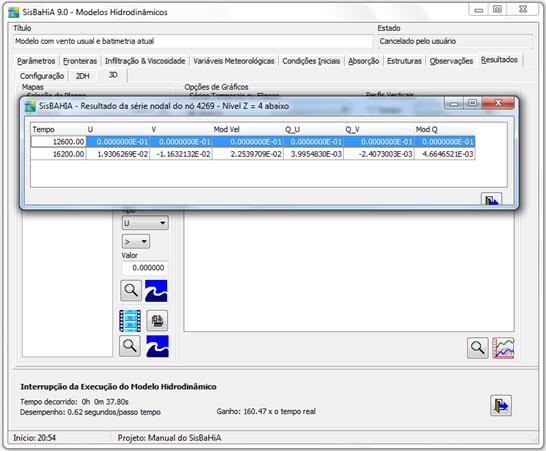Click the Valor input field with 0.000000

145,268
